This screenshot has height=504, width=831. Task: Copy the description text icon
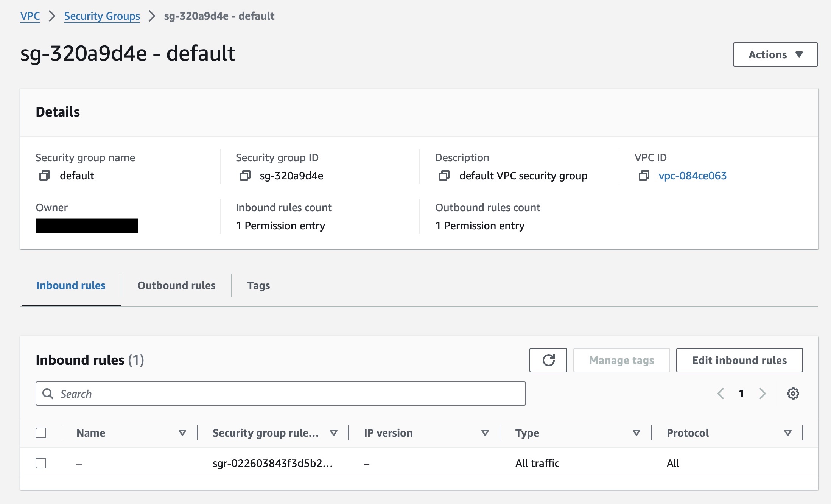(444, 176)
